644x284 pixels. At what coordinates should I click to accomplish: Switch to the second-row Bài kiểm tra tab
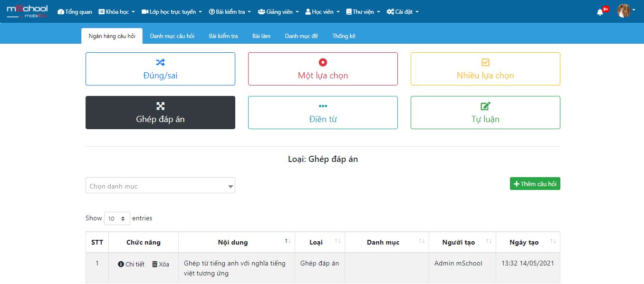[x=223, y=36]
